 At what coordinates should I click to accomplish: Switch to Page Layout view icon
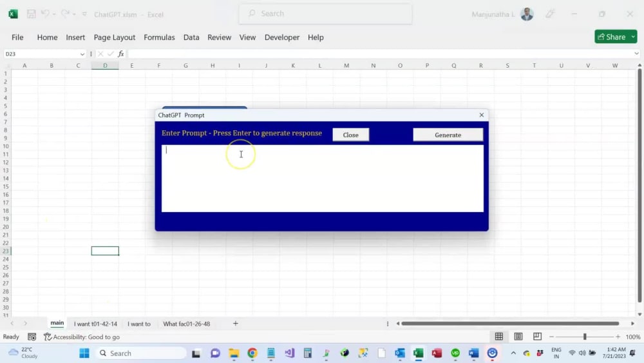point(518,337)
